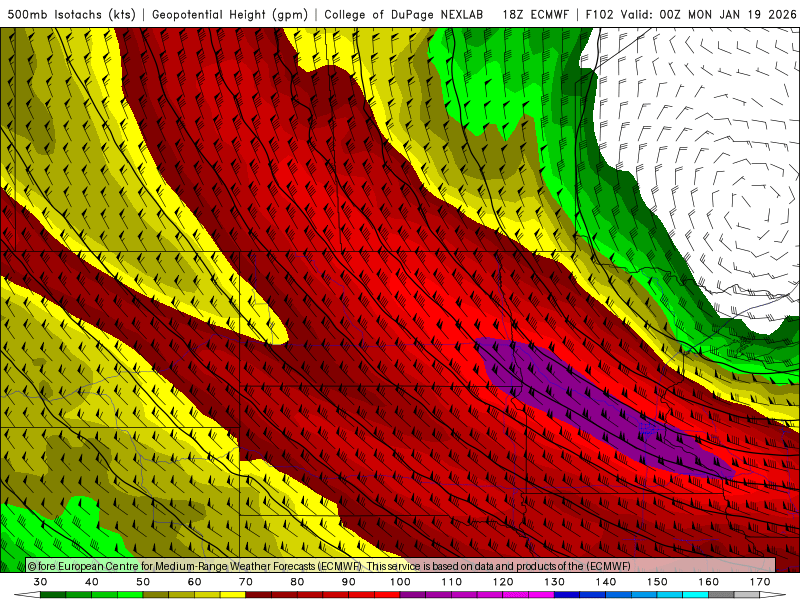
Task: Click the 'F102 Valid: 00Z MON JAN 19 2026' text
Action: [x=690, y=14]
